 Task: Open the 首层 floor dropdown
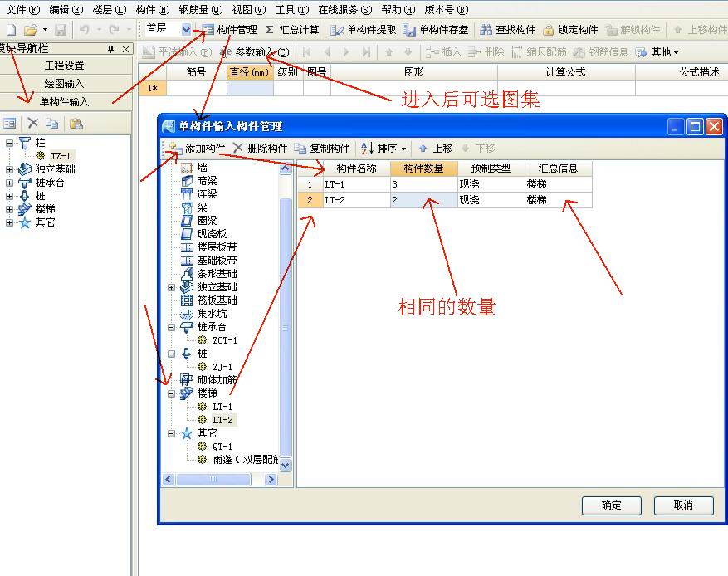pos(186,30)
